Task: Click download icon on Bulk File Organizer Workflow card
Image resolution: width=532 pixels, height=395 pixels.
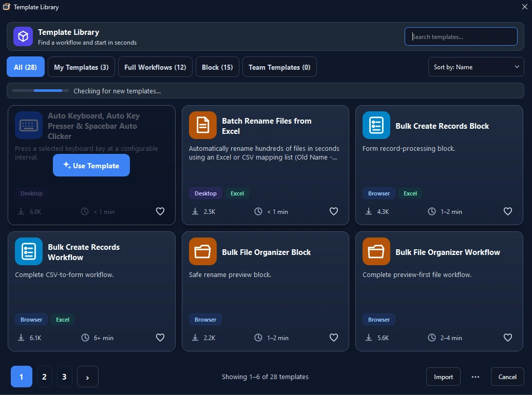Action: click(369, 338)
